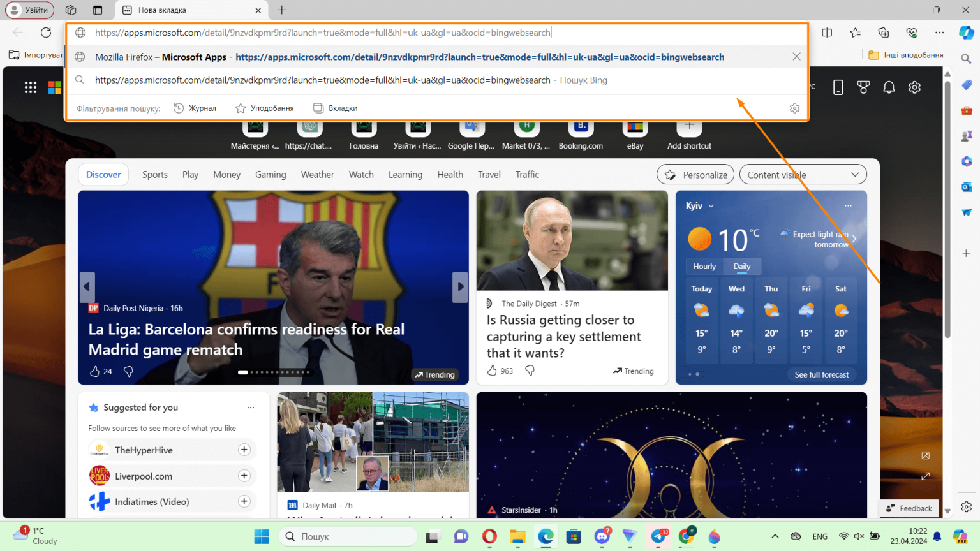The height and width of the screenshot is (551, 980).
Task: Open the settings menu next to search filters
Action: click(x=794, y=108)
